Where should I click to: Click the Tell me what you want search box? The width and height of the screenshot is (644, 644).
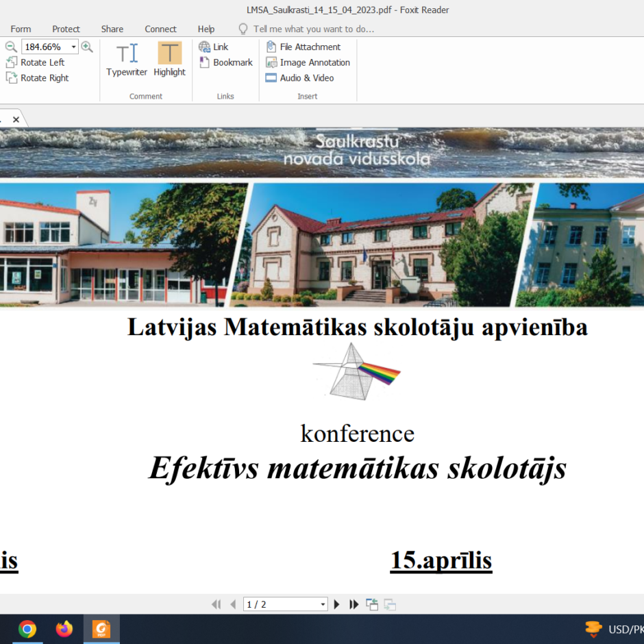pyautogui.click(x=313, y=29)
